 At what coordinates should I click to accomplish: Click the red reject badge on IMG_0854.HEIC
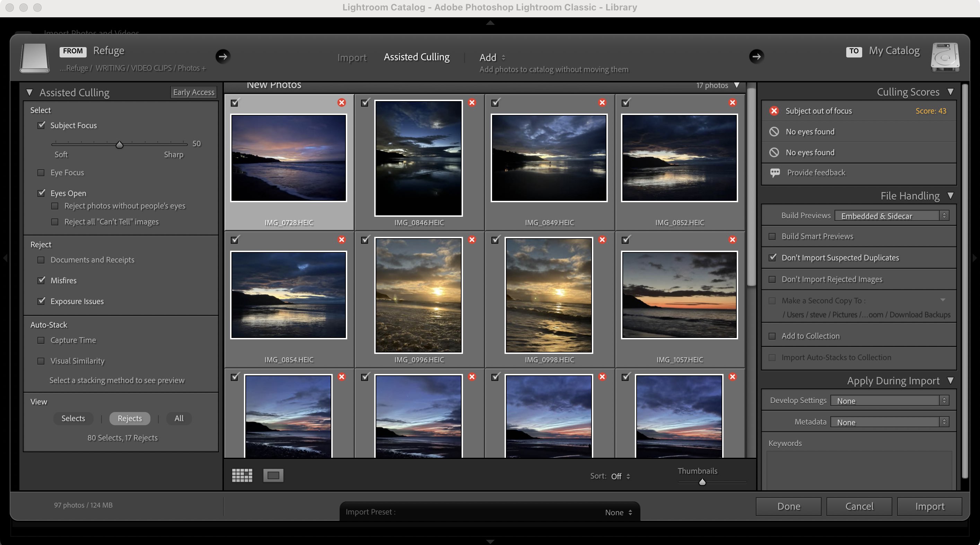point(342,240)
